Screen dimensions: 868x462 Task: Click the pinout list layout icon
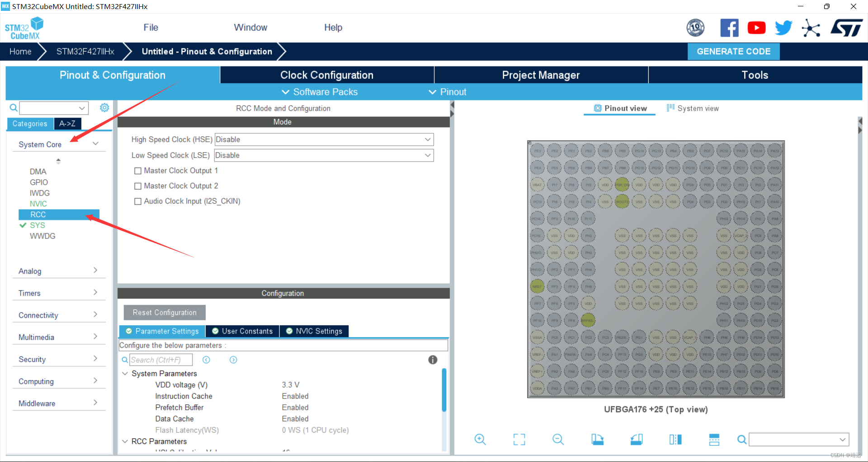(x=714, y=439)
